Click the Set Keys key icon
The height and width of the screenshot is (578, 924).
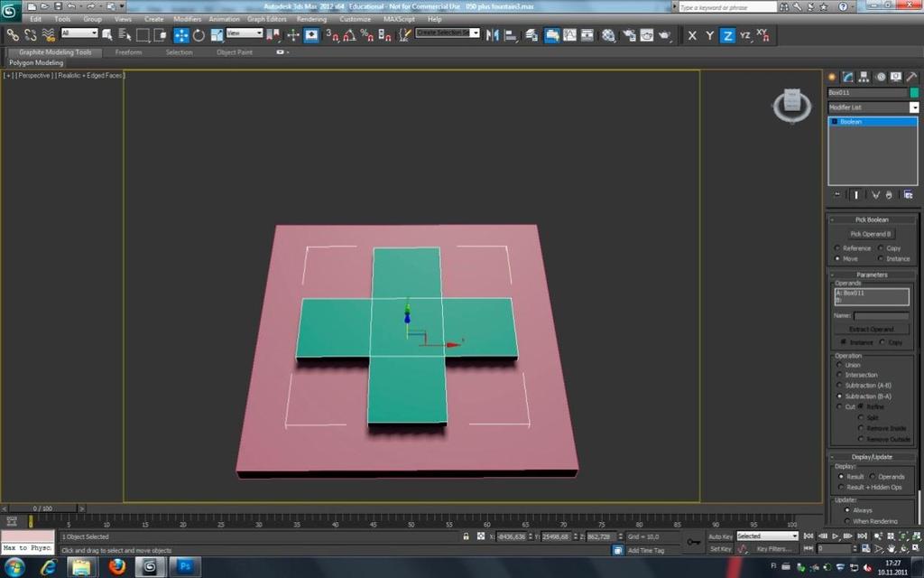[x=694, y=542]
